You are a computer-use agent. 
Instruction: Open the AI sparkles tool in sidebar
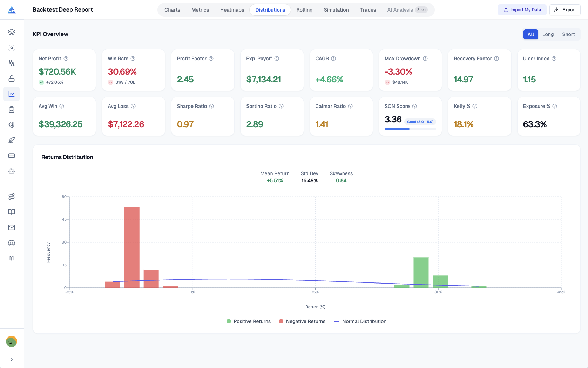pyautogui.click(x=12, y=63)
